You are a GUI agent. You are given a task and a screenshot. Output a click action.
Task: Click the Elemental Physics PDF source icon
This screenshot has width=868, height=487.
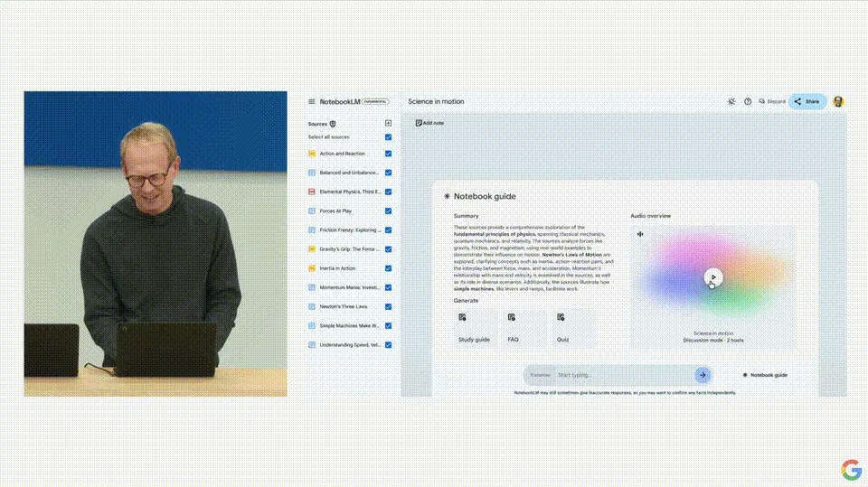(312, 192)
